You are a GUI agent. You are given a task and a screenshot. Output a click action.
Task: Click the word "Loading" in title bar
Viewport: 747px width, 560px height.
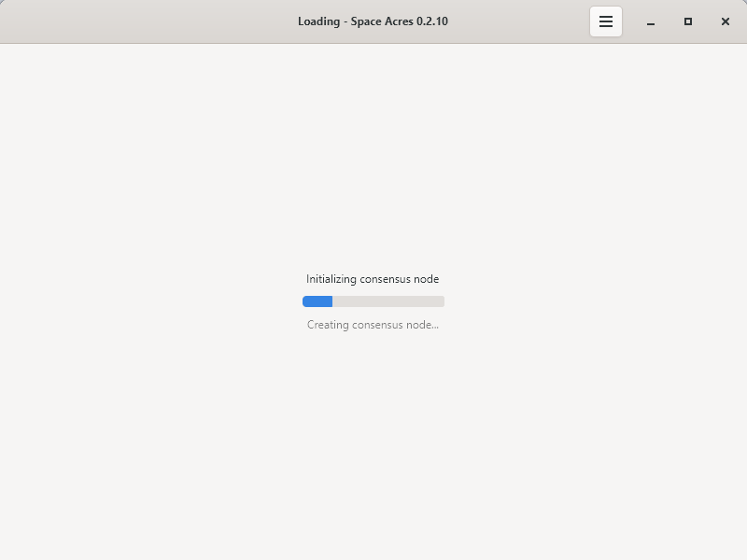(x=318, y=21)
